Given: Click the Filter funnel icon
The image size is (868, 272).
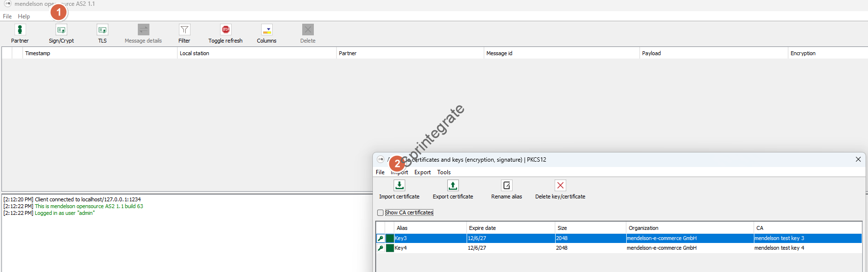Looking at the screenshot, I should click(184, 30).
